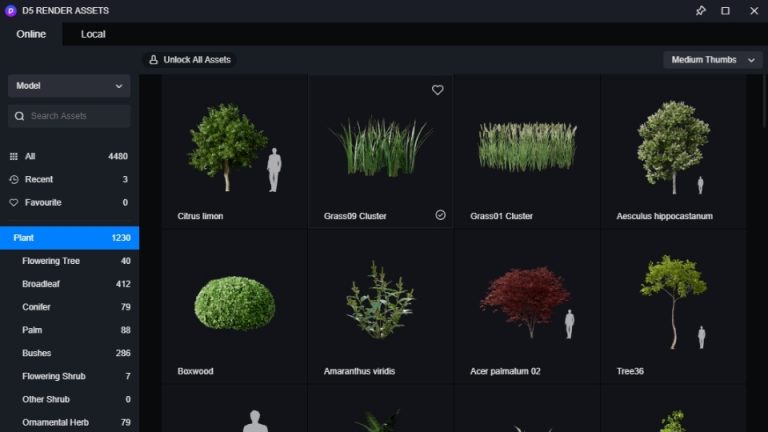
Task: Click the Unlock All Assets button
Action: coord(190,60)
